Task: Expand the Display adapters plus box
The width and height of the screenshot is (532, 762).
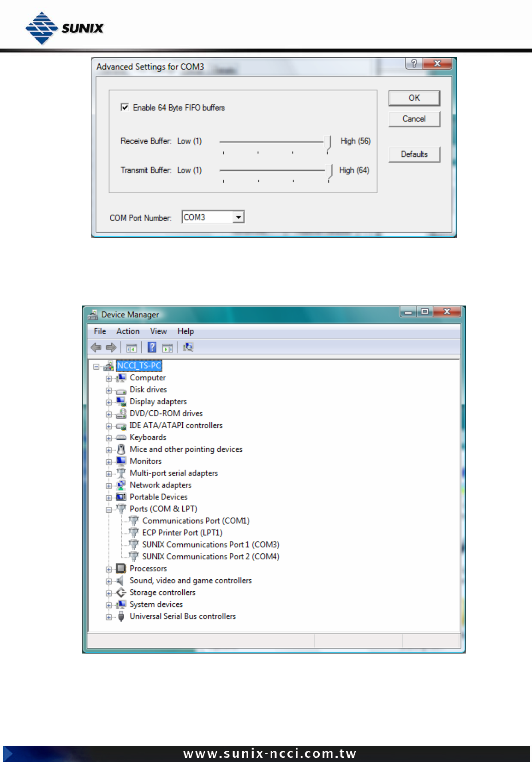Action: (x=109, y=402)
